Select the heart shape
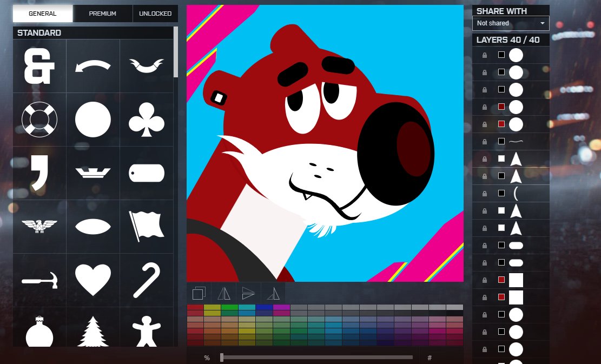Screen dimensions: 601x364 [x=93, y=280]
